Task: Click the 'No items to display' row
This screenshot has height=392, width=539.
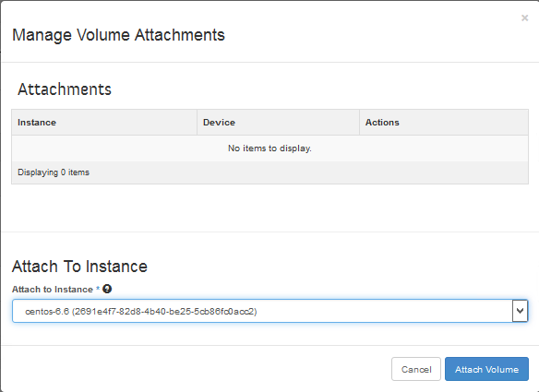Action: (x=269, y=148)
